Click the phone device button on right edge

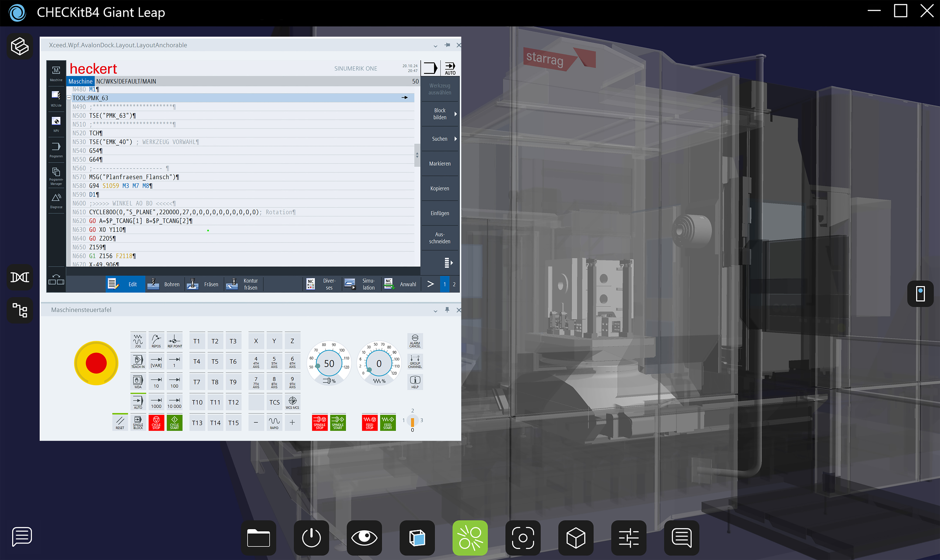click(x=920, y=294)
